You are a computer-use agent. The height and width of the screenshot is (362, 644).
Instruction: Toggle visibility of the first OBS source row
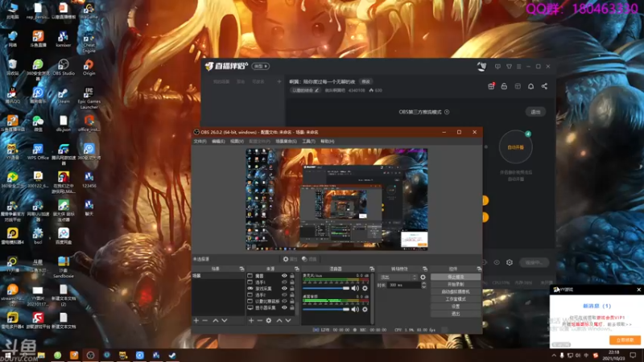tap(284, 276)
